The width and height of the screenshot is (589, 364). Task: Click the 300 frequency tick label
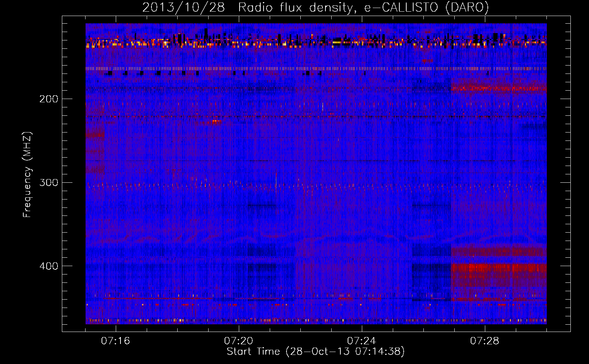pyautogui.click(x=49, y=182)
